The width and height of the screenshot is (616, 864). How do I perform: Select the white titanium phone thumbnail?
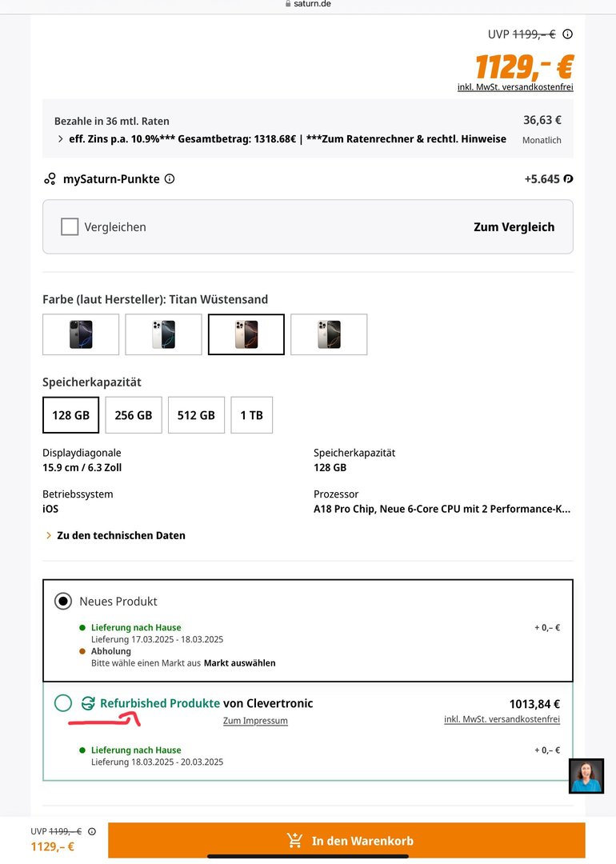(x=163, y=334)
